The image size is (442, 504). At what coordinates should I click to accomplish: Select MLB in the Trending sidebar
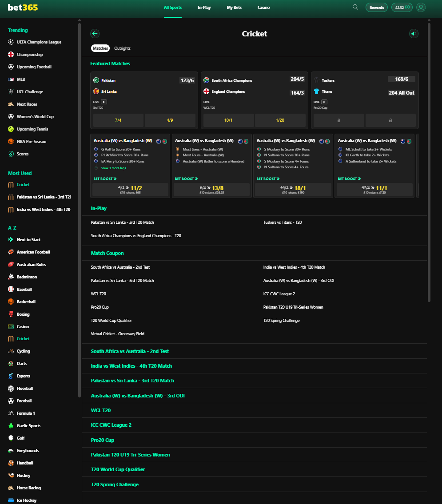coord(21,79)
